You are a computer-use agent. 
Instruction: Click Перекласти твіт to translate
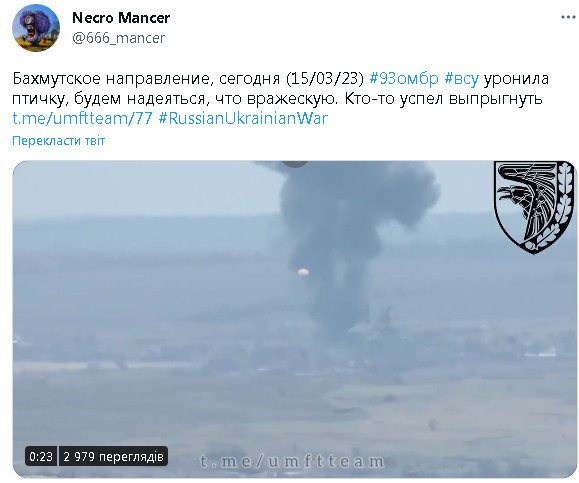coord(59,141)
